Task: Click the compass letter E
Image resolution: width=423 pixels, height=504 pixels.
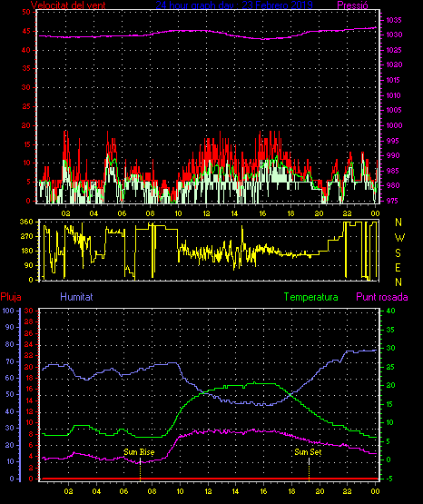Action: pyautogui.click(x=398, y=268)
